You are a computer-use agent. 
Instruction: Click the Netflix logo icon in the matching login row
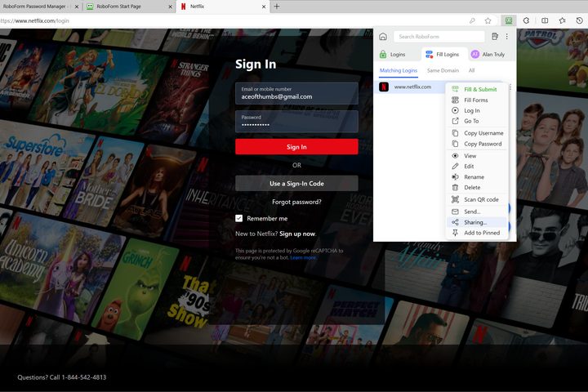(384, 87)
